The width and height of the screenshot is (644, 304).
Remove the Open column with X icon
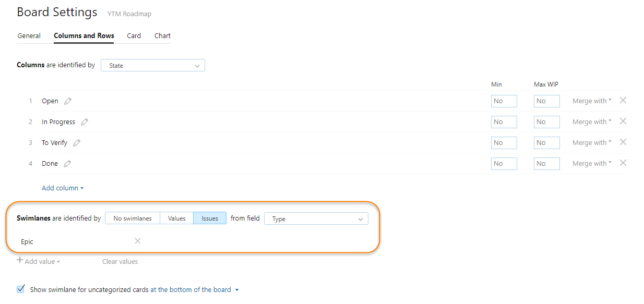(x=623, y=101)
